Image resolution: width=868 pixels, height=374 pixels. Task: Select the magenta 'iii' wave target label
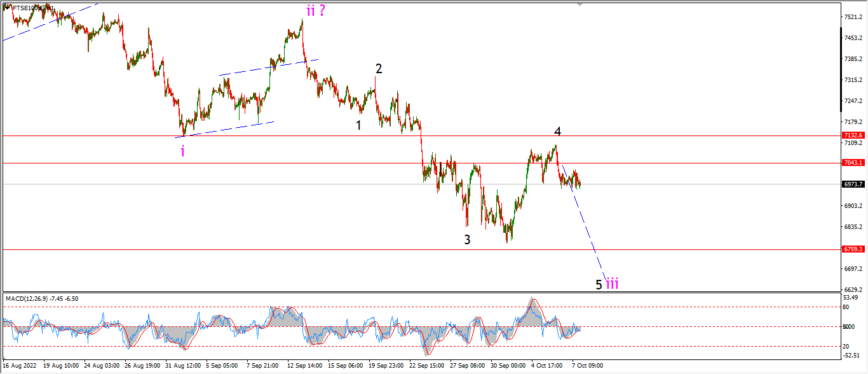click(612, 284)
